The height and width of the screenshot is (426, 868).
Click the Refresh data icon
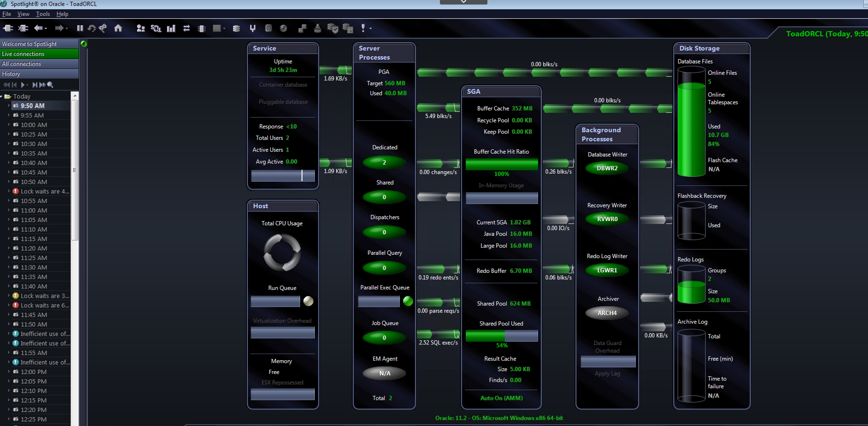91,28
